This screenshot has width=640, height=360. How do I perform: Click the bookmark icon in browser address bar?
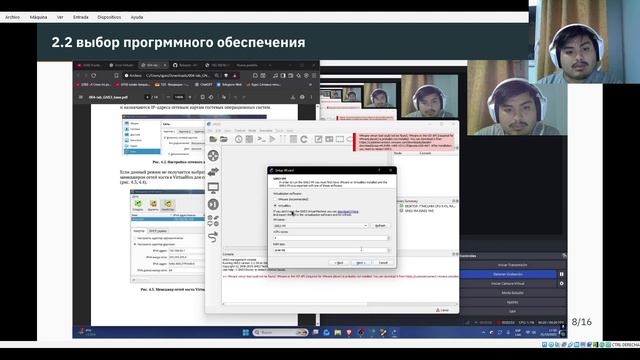point(116,76)
